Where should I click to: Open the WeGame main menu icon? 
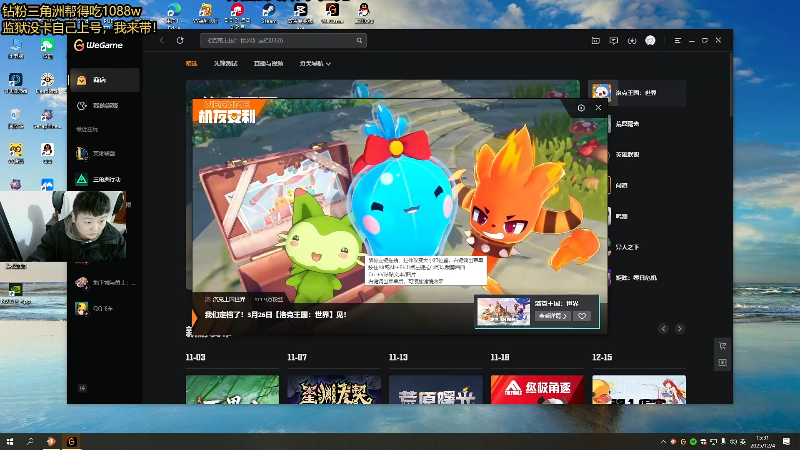678,40
